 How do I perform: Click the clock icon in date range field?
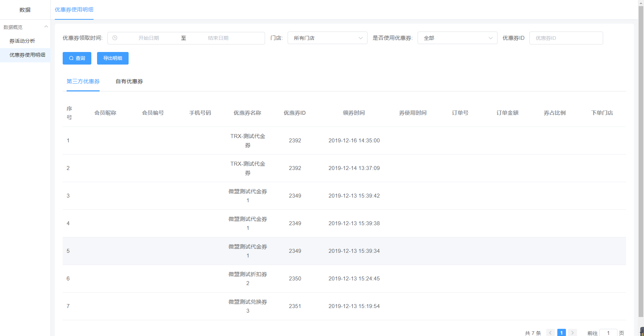(115, 38)
